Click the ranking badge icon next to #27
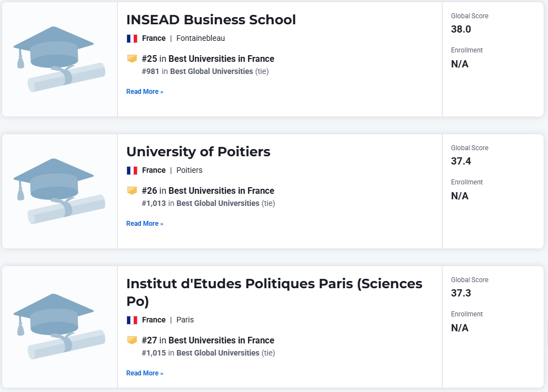The width and height of the screenshot is (548, 392). (132, 340)
